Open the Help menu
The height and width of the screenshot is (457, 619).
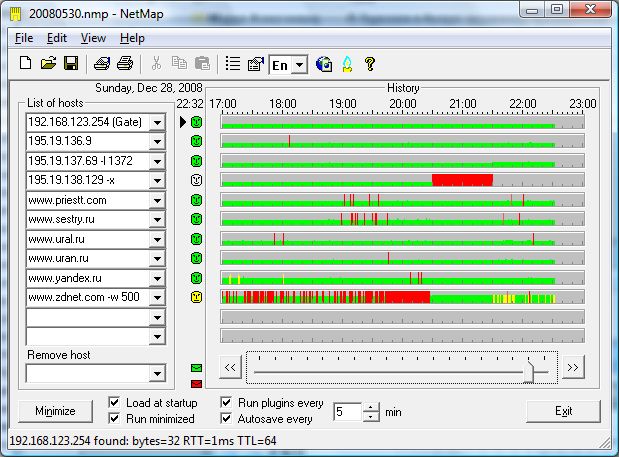(132, 38)
